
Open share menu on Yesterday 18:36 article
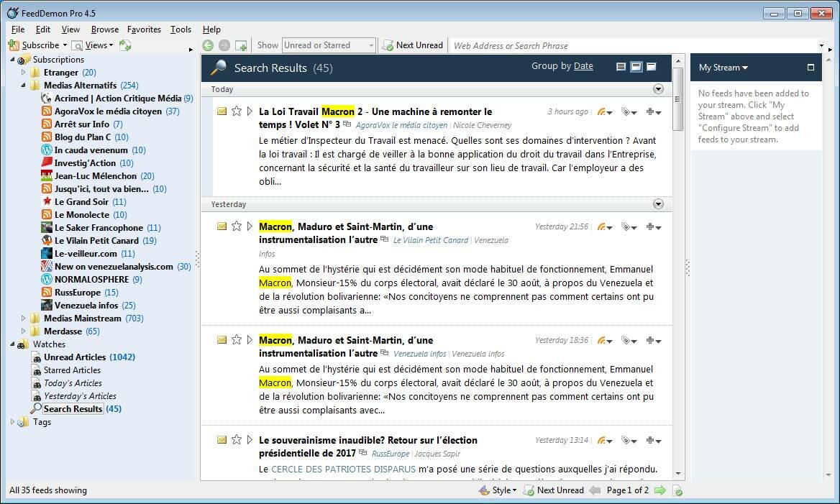tap(605, 341)
